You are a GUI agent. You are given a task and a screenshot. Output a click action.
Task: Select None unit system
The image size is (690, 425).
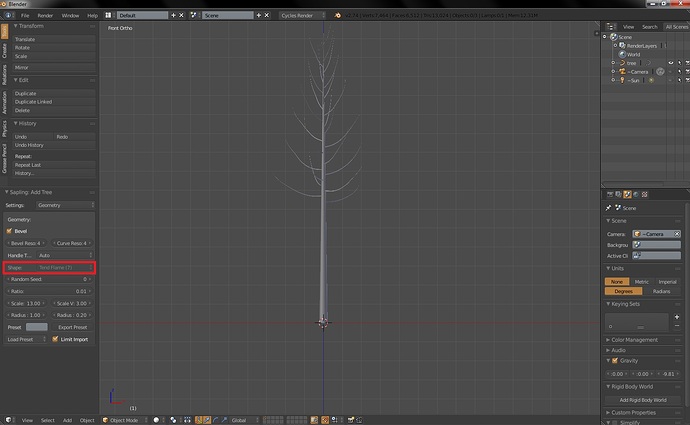pos(617,282)
